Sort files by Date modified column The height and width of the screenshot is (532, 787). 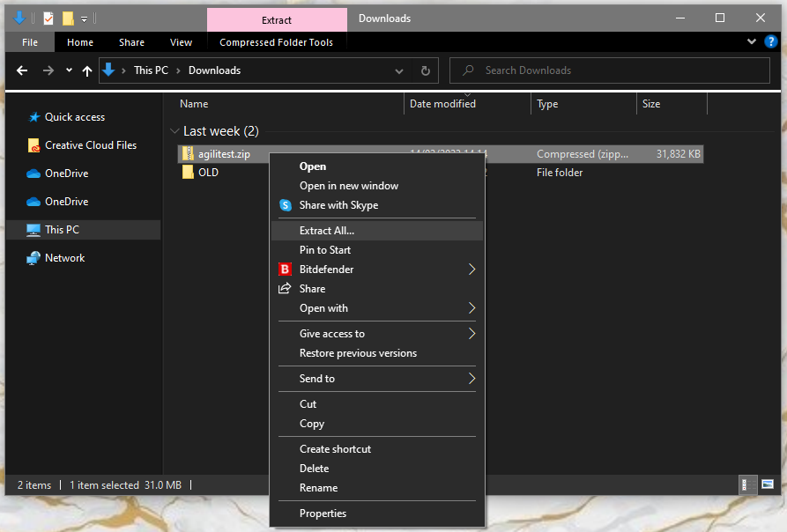pyautogui.click(x=442, y=103)
